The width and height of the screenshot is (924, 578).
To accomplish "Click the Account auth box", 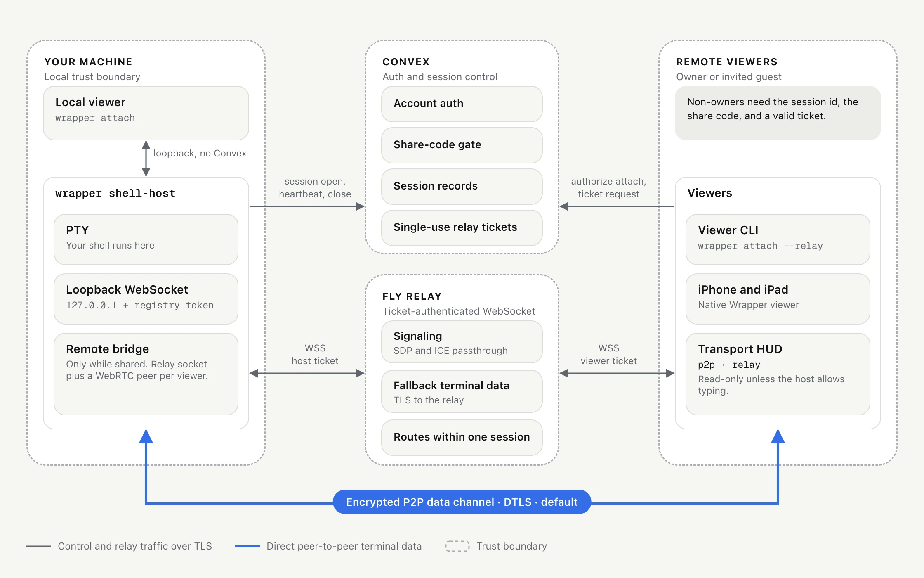I will point(462,104).
